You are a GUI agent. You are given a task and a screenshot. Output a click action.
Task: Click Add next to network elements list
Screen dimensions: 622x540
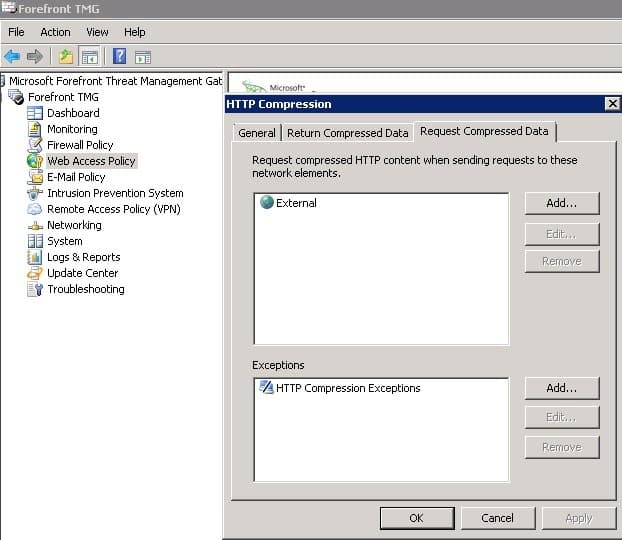tap(562, 203)
